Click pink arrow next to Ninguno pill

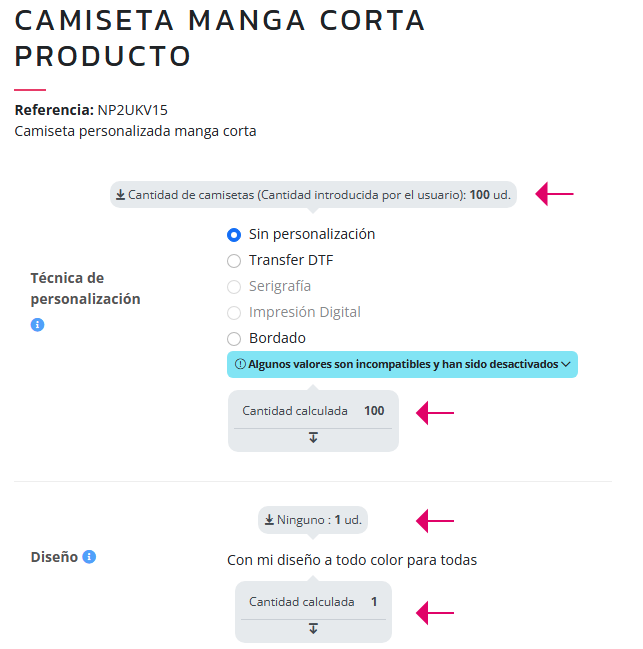click(x=435, y=520)
